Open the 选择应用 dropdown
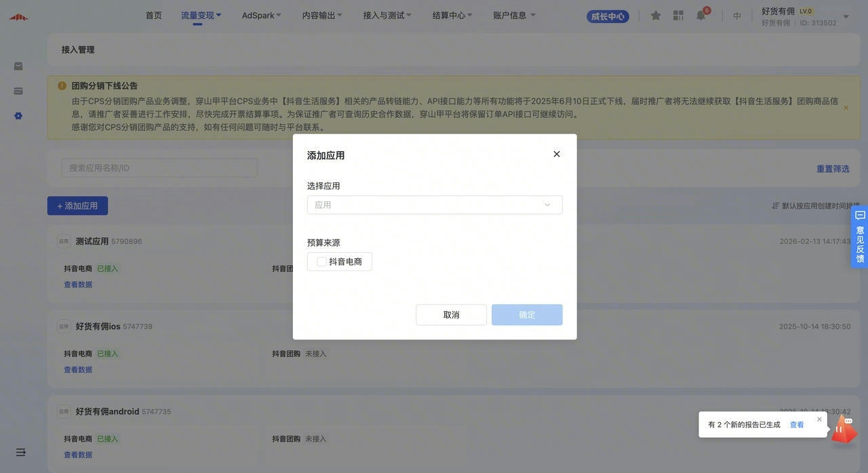This screenshot has width=868, height=473. pos(434,205)
